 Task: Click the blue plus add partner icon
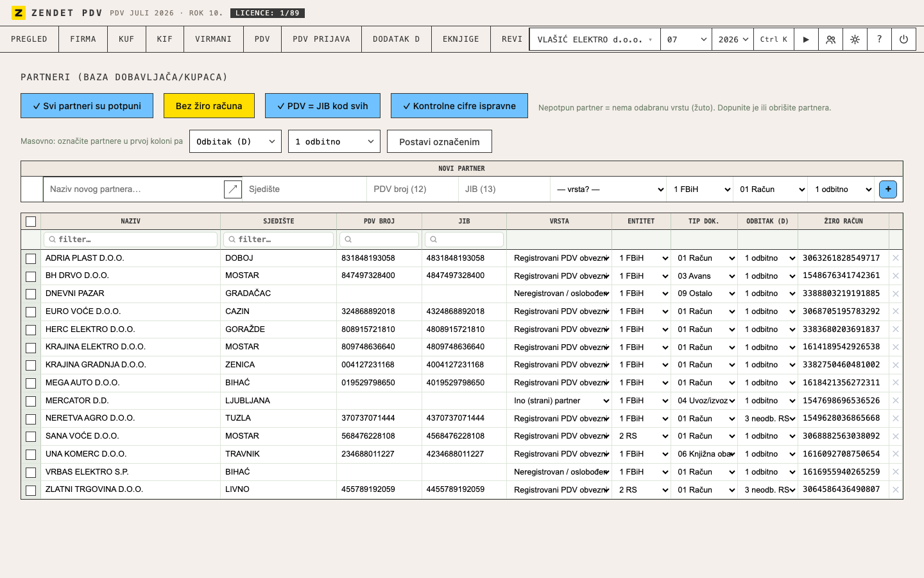pyautogui.click(x=888, y=189)
